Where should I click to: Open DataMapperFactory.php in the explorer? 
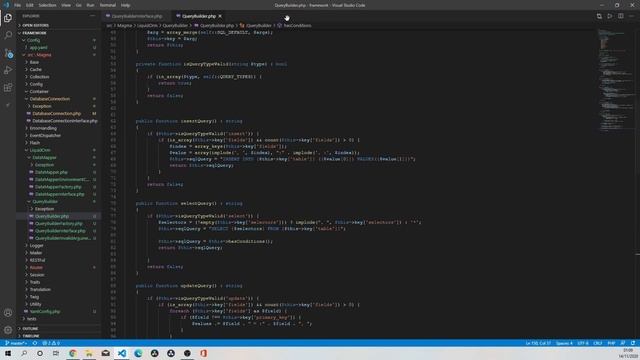coord(58,187)
